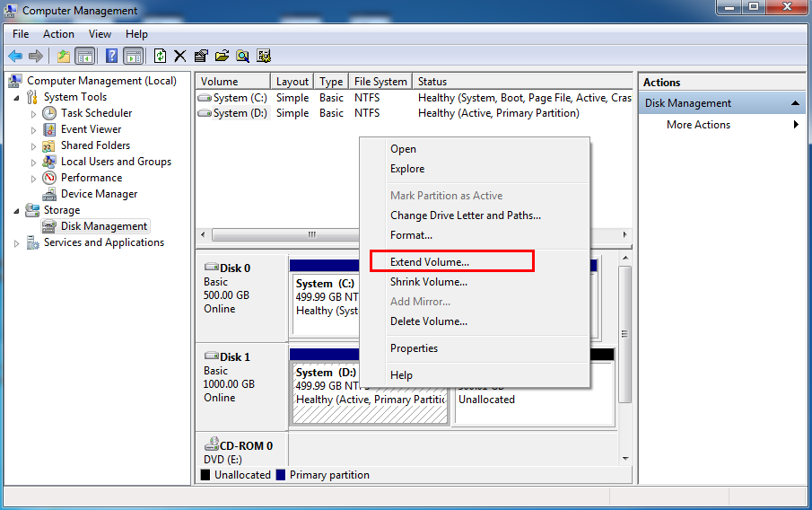This screenshot has width=812, height=510.
Task: Sort by the Volume column header
Action: click(x=233, y=82)
